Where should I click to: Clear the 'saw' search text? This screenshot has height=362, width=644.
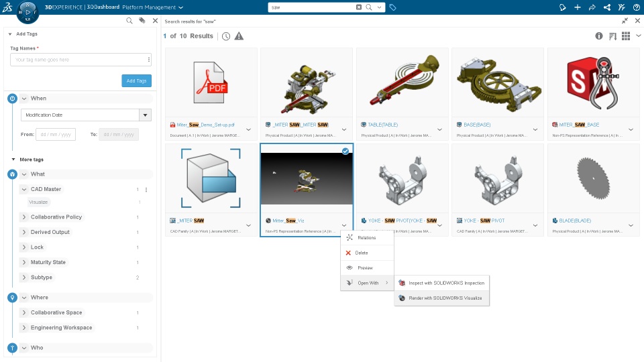click(358, 7)
